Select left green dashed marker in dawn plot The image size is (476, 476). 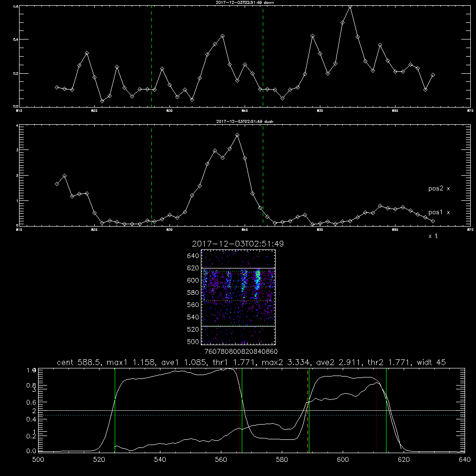151,57
